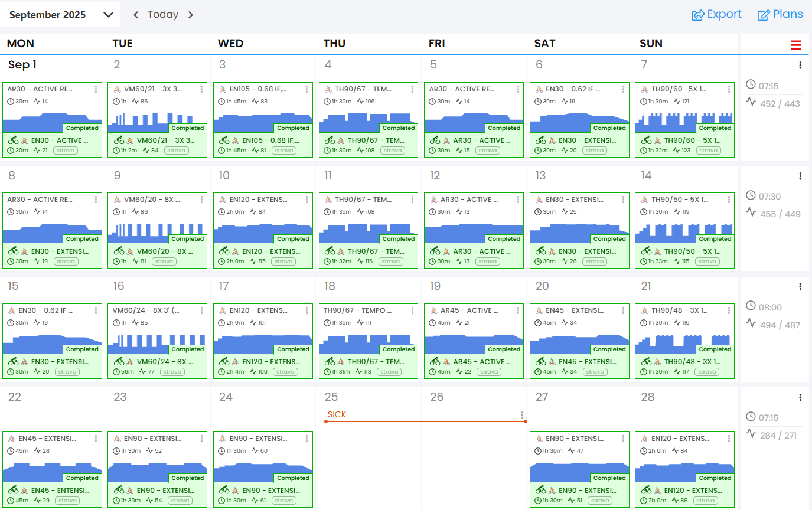Jump to Today in the calendar
The width and height of the screenshot is (812, 510).
coord(163,15)
